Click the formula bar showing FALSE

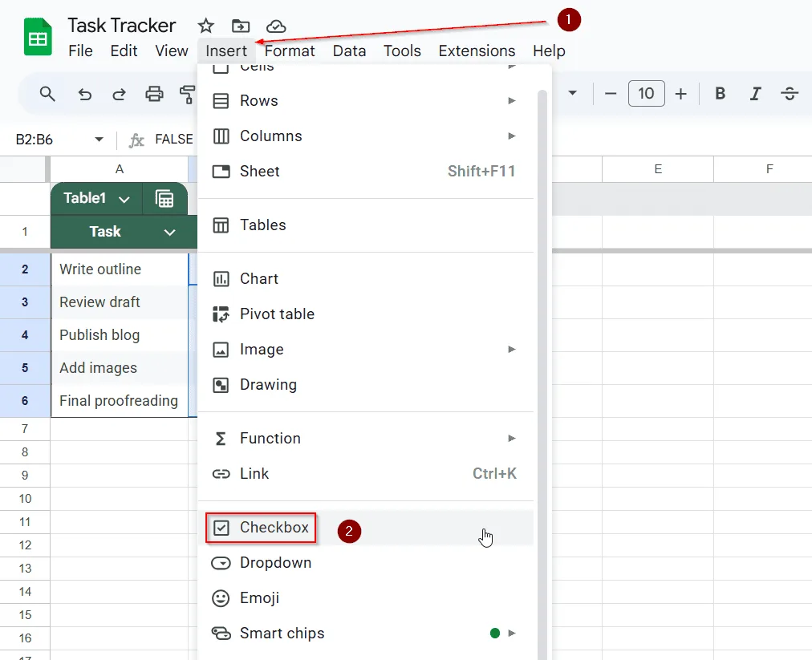[174, 140]
